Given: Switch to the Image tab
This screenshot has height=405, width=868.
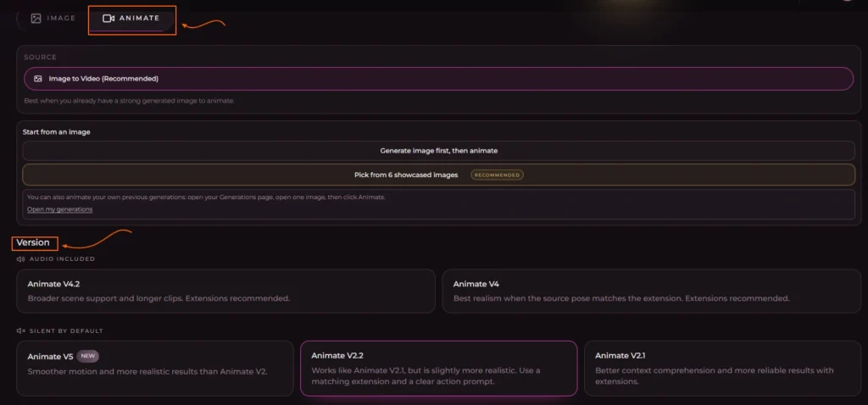Looking at the screenshot, I should (53, 19).
